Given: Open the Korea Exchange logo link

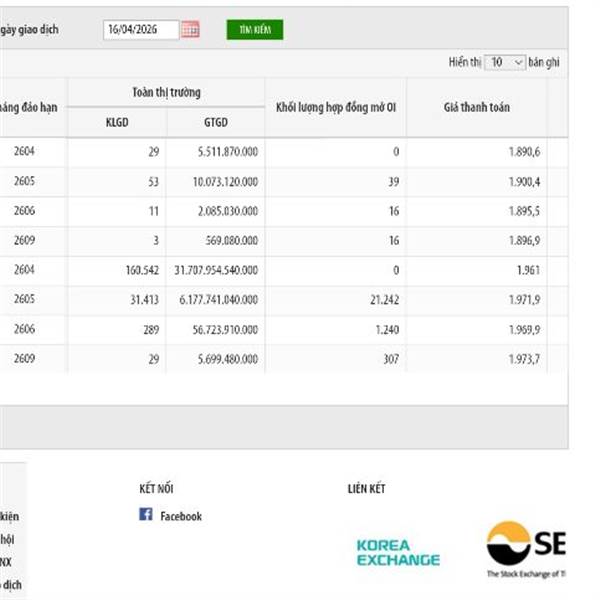Looking at the screenshot, I should coord(398,553).
